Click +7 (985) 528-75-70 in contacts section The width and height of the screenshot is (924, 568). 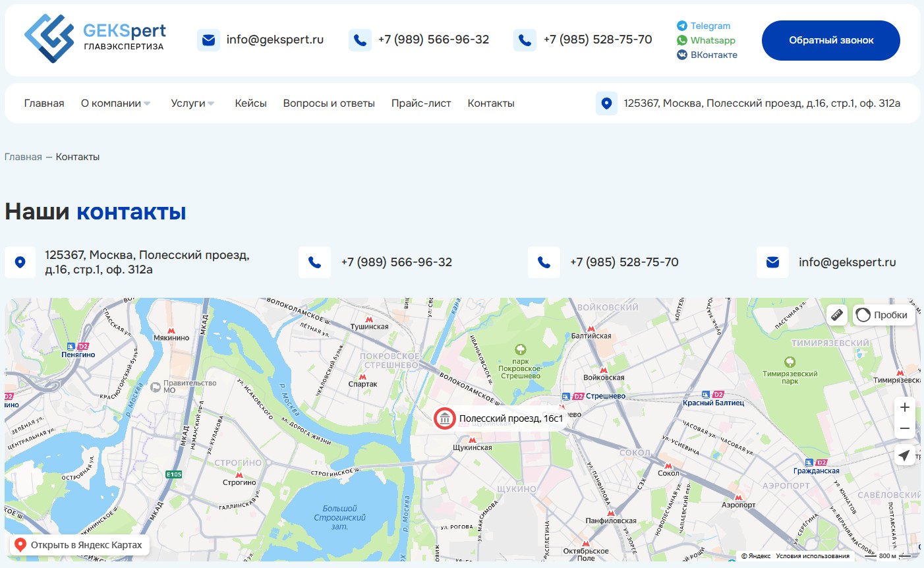click(x=624, y=262)
